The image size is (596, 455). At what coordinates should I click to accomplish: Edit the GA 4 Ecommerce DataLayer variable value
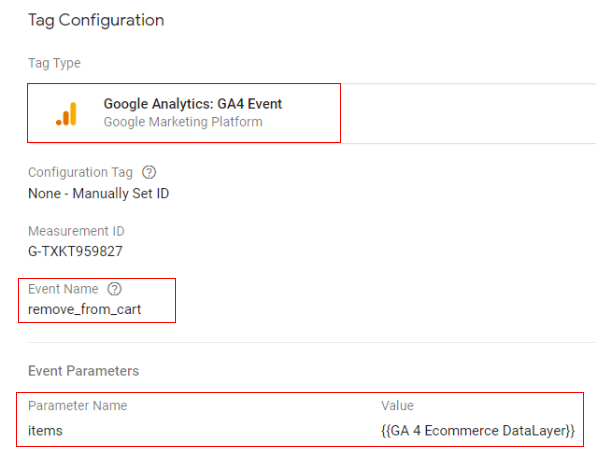point(478,431)
